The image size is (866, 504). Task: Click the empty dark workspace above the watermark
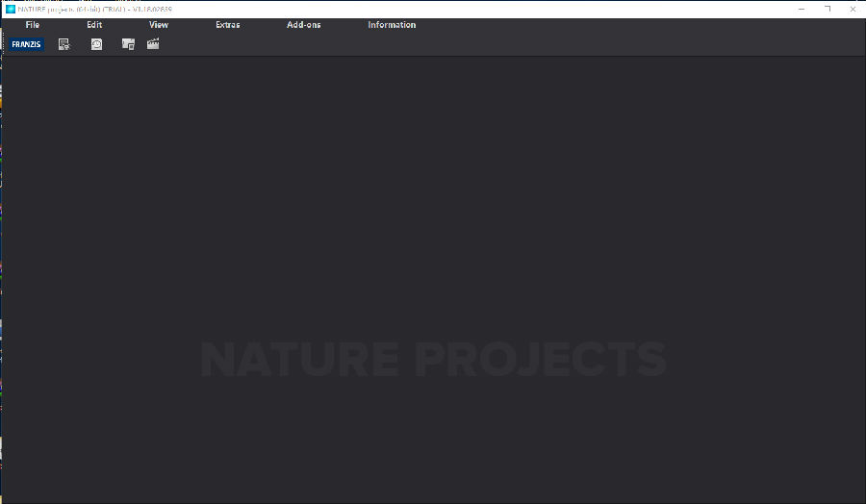433,192
